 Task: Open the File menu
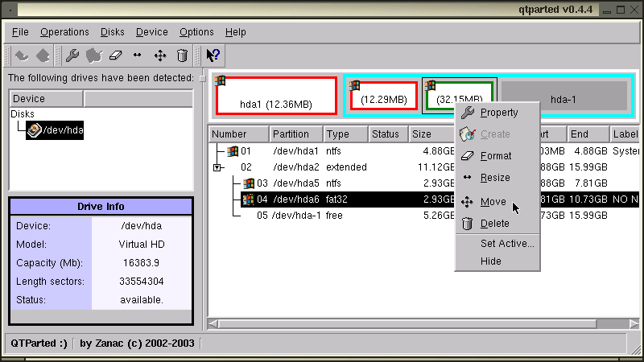tap(20, 32)
